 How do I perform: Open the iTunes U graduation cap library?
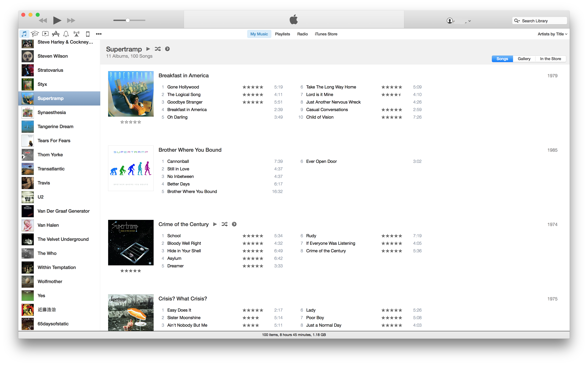(x=35, y=34)
